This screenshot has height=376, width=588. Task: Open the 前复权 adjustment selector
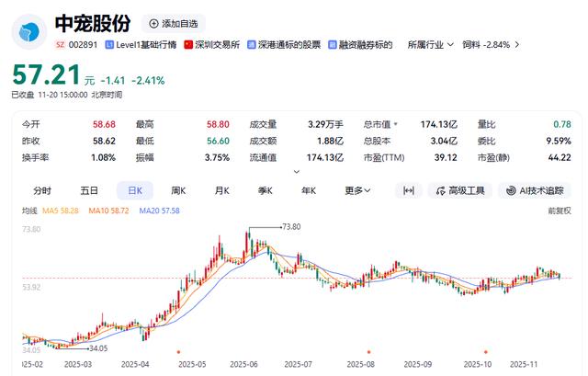pos(560,211)
